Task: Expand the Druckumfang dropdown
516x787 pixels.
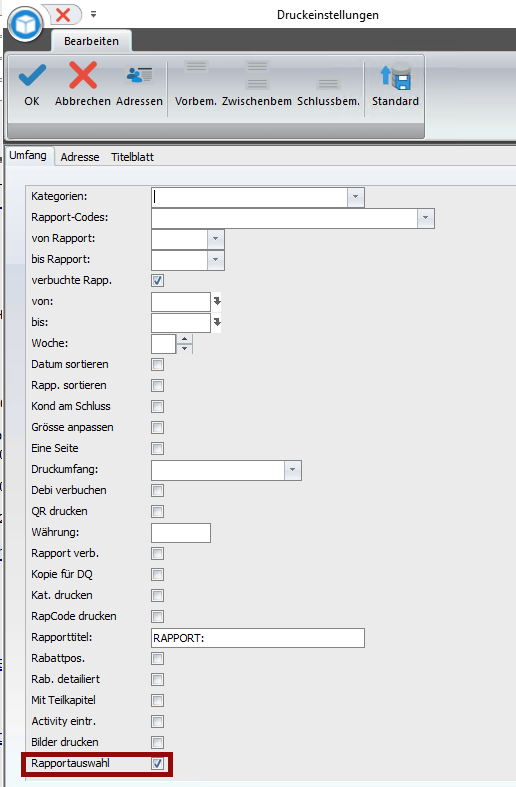Action: pyautogui.click(x=293, y=470)
